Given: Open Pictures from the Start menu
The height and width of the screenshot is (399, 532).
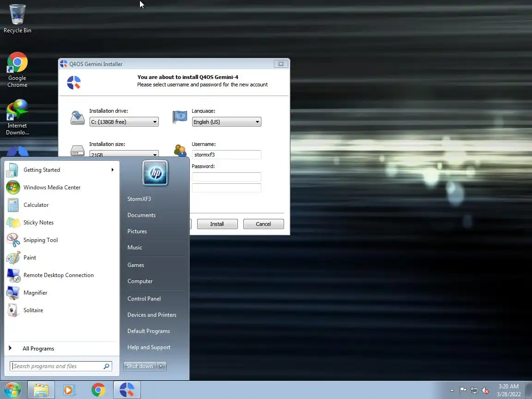Looking at the screenshot, I should (137, 231).
